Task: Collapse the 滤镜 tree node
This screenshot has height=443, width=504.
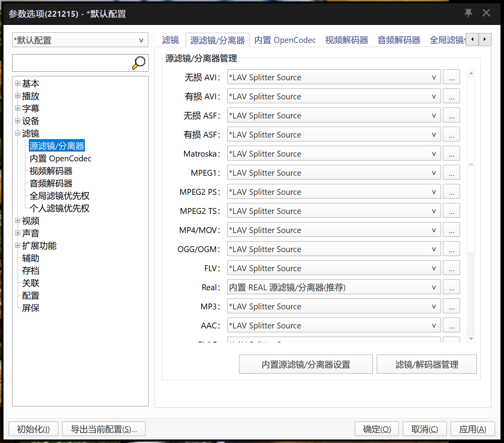Action: [x=18, y=133]
